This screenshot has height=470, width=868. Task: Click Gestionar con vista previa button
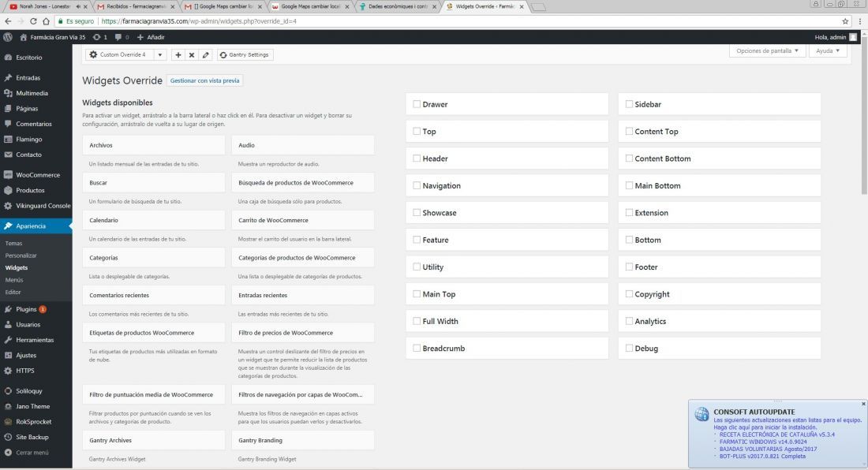tap(205, 80)
